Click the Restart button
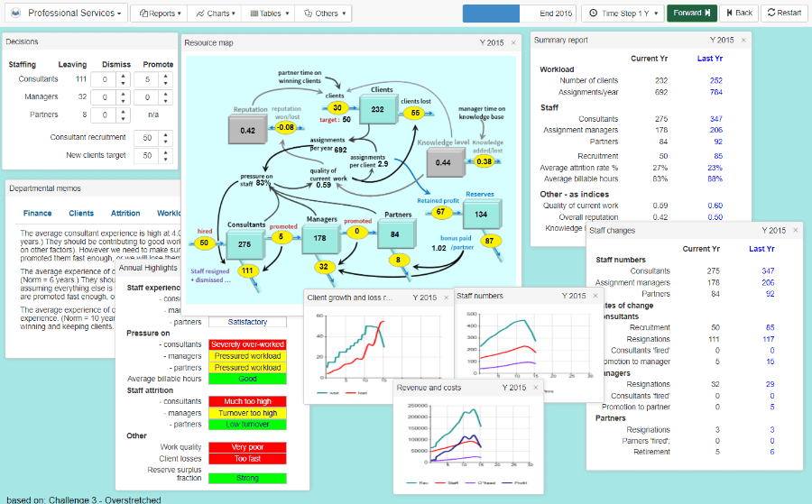This screenshot has height=504, width=812. pos(783,14)
